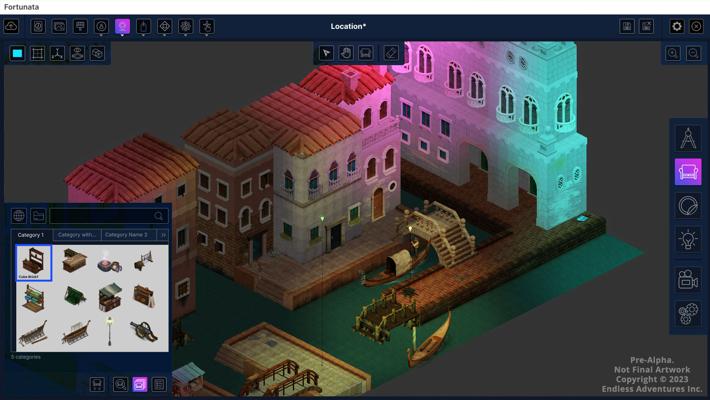Select the arrow pointer tool
The width and height of the screenshot is (710, 400).
pyautogui.click(x=326, y=53)
